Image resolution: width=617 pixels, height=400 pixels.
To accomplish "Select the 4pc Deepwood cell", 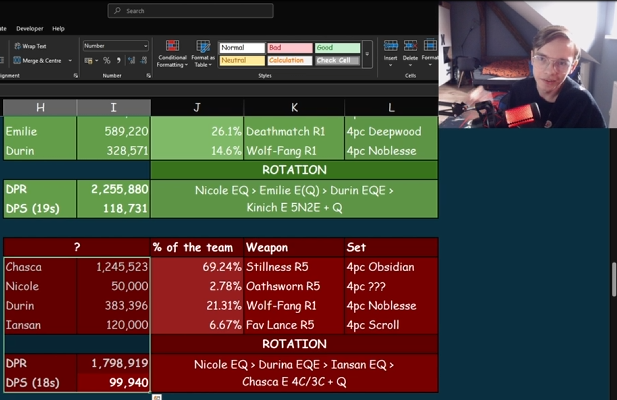I will (391, 131).
